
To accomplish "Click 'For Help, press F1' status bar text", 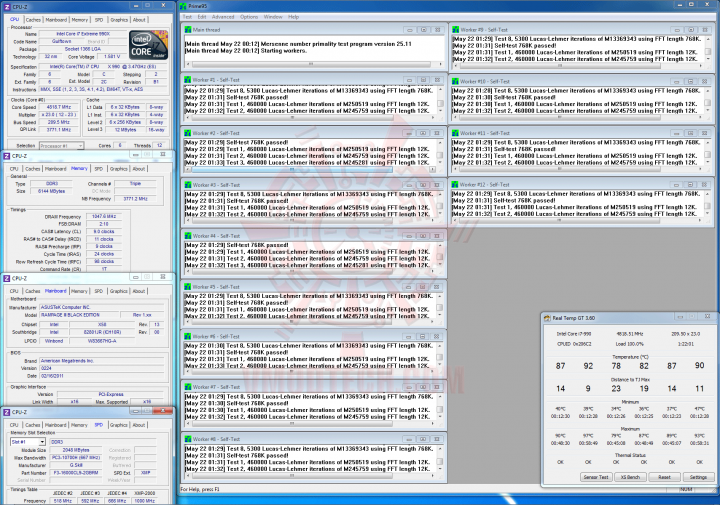I will (x=200, y=489).
